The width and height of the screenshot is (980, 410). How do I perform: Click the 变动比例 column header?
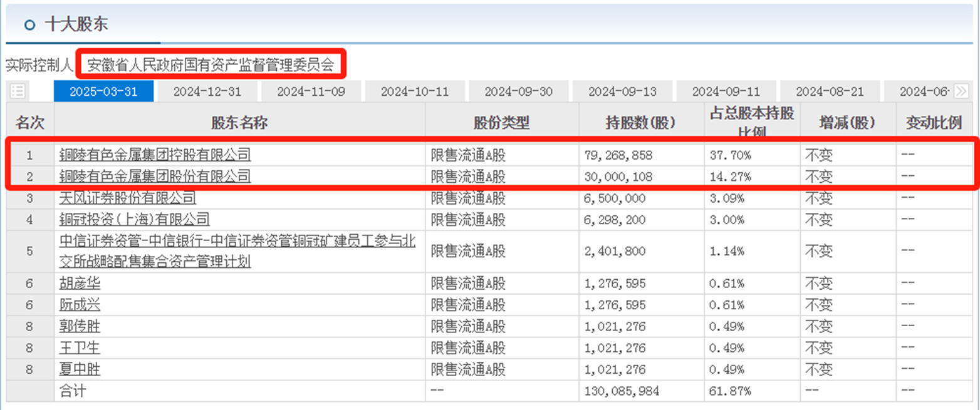click(x=934, y=123)
